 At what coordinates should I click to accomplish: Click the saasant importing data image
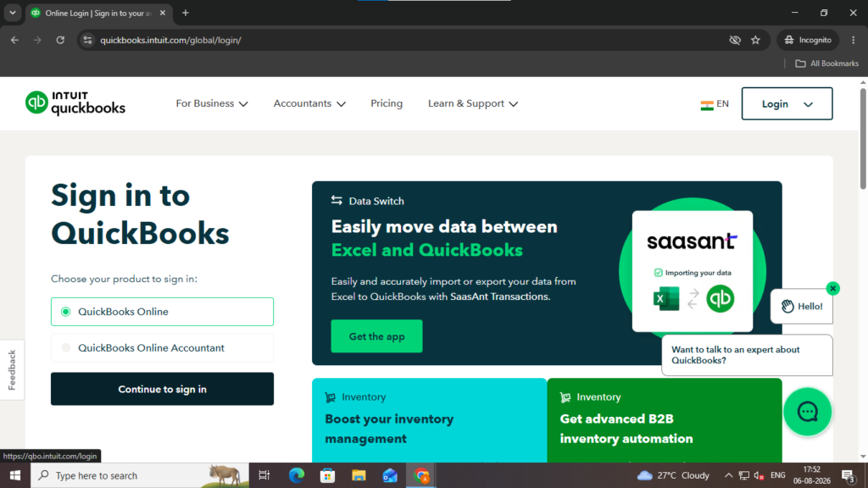pyautogui.click(x=693, y=271)
